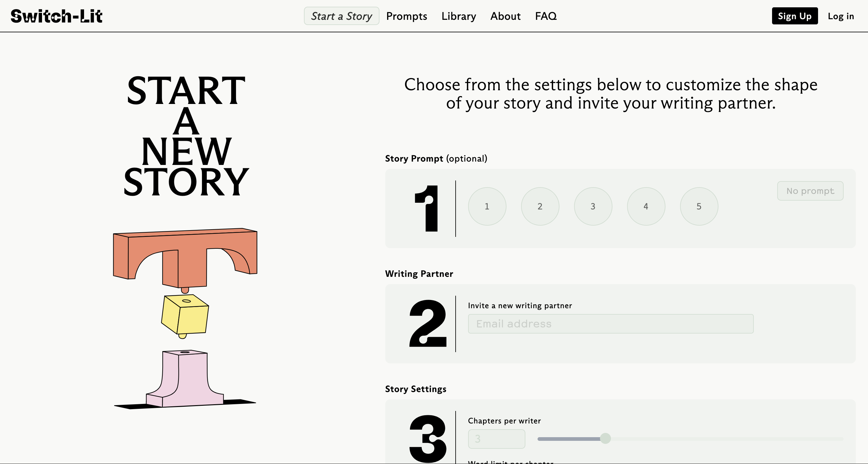Choose story prompt circle 4
This screenshot has width=868, height=464.
[646, 206]
